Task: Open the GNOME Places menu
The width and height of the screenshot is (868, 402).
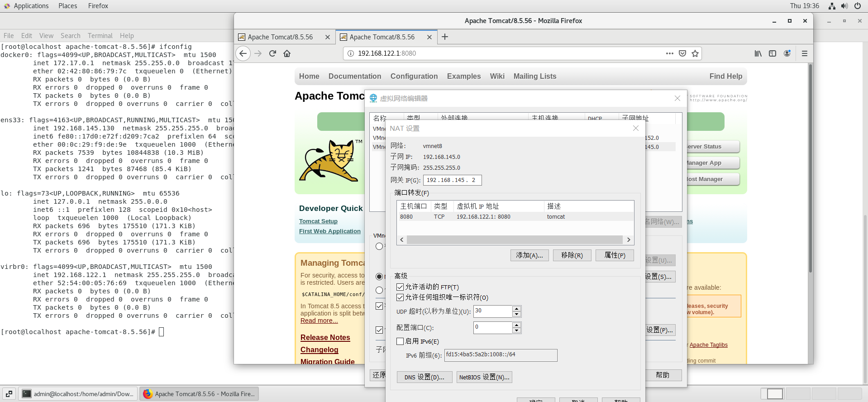Action: coord(68,6)
